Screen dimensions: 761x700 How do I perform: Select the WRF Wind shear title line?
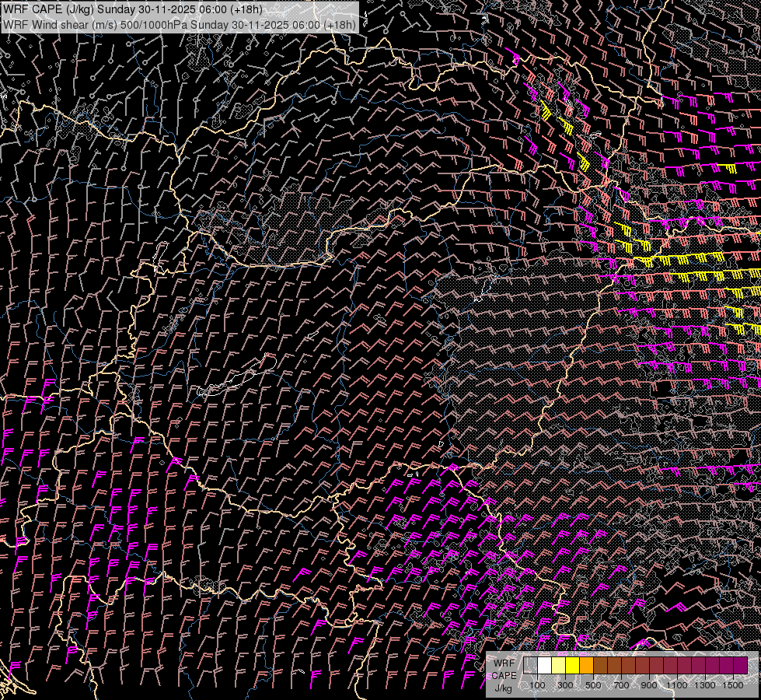(180, 24)
